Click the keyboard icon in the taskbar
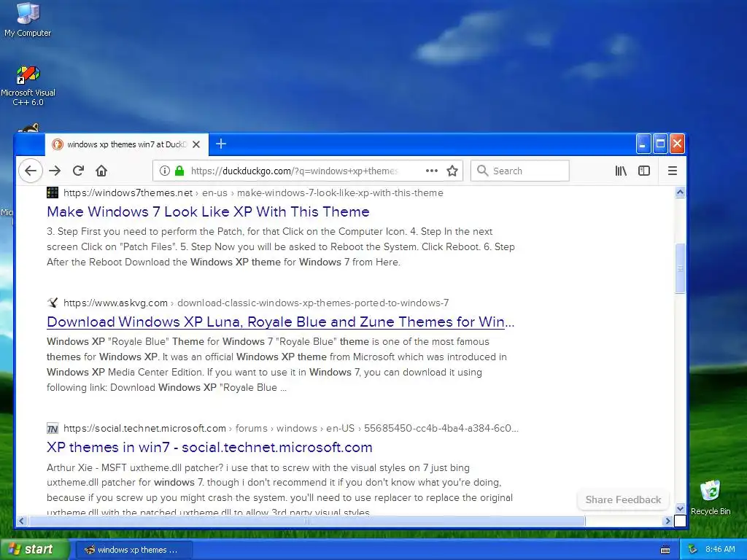Viewport: 747px width, 560px height. [665, 550]
